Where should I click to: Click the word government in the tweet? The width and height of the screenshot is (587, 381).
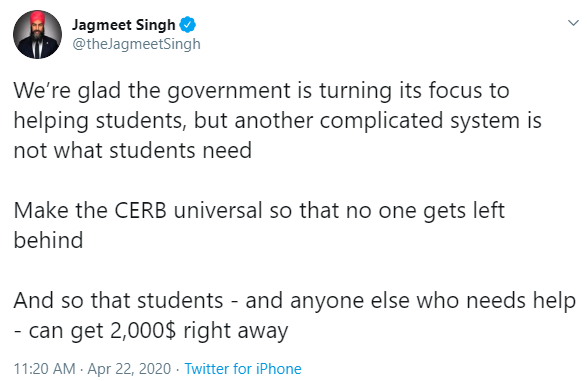229,91
